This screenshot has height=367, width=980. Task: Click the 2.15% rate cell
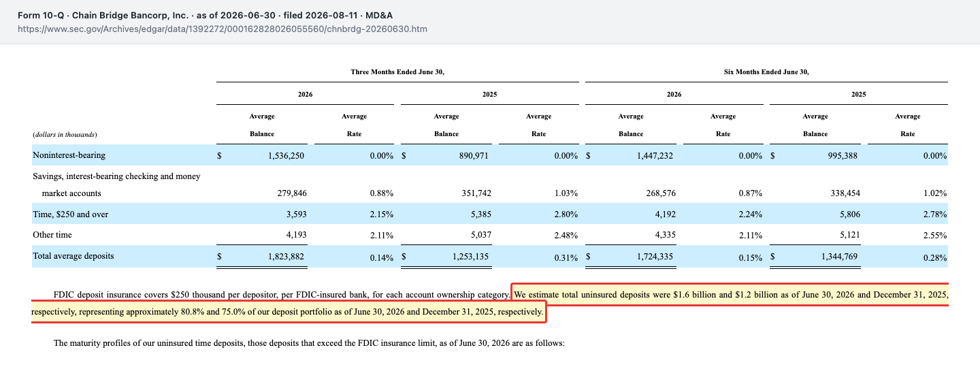[x=382, y=214]
